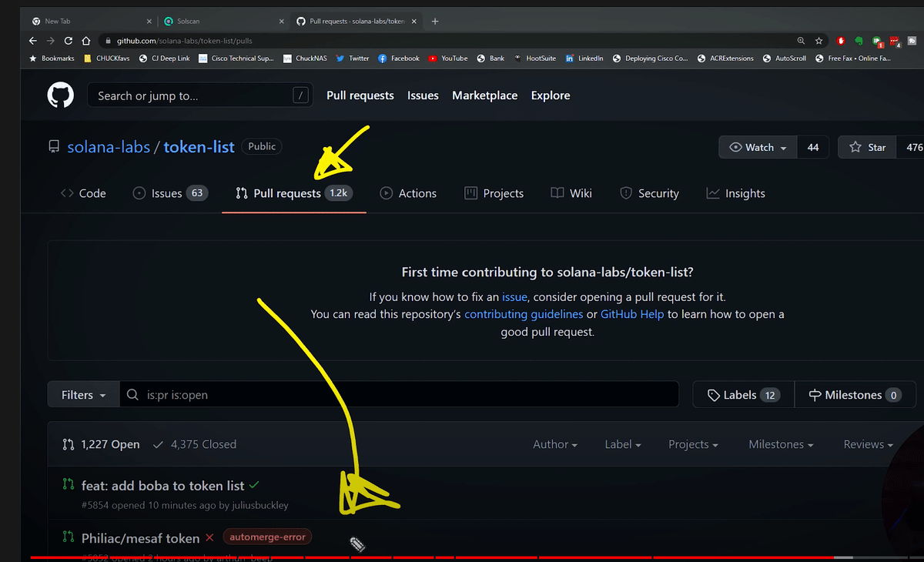Open the LinkedIn bookmark
Viewport: 924px width, 562px height.
[584, 59]
